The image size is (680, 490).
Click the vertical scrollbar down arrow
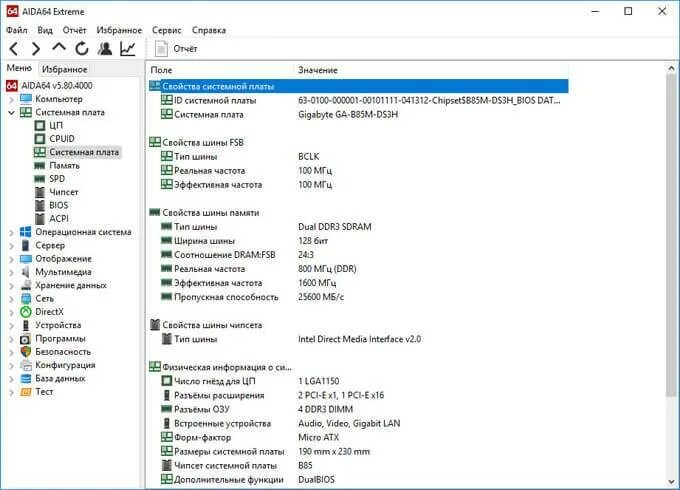671,482
